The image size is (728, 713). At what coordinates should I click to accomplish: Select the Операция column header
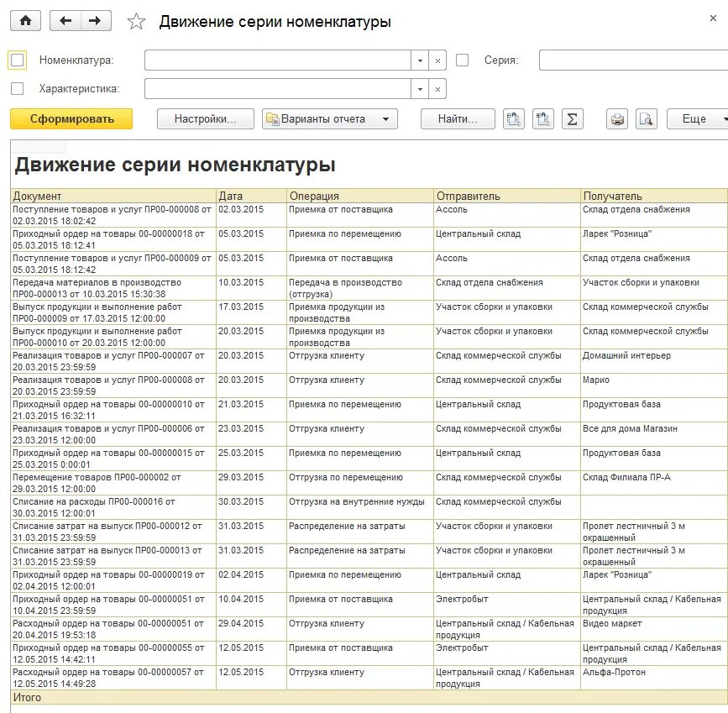coord(360,196)
